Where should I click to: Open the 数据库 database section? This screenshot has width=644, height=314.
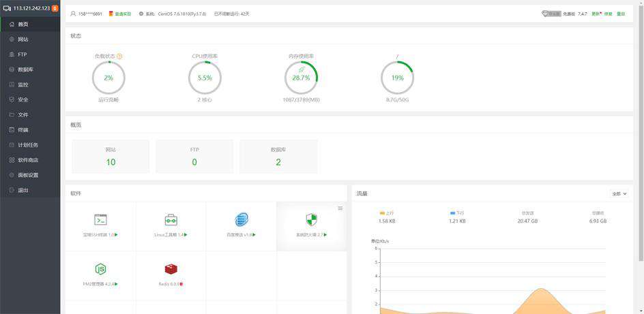[30, 69]
